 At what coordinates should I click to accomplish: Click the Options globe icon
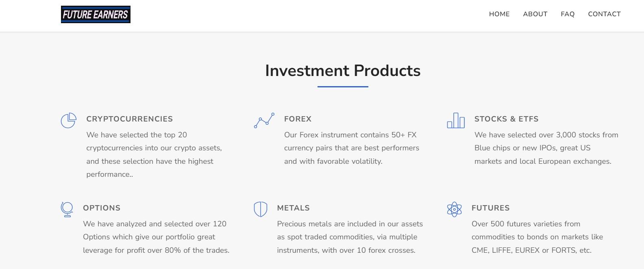67,209
